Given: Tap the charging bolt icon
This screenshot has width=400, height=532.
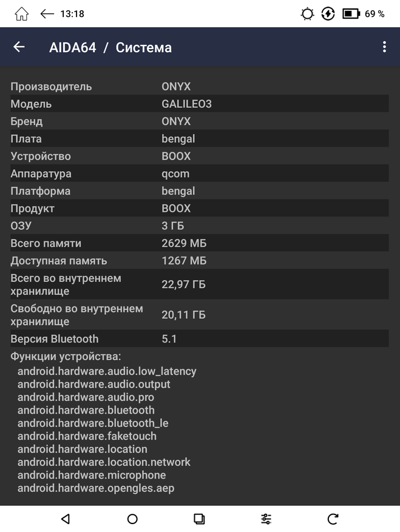Looking at the screenshot, I should point(328,13).
